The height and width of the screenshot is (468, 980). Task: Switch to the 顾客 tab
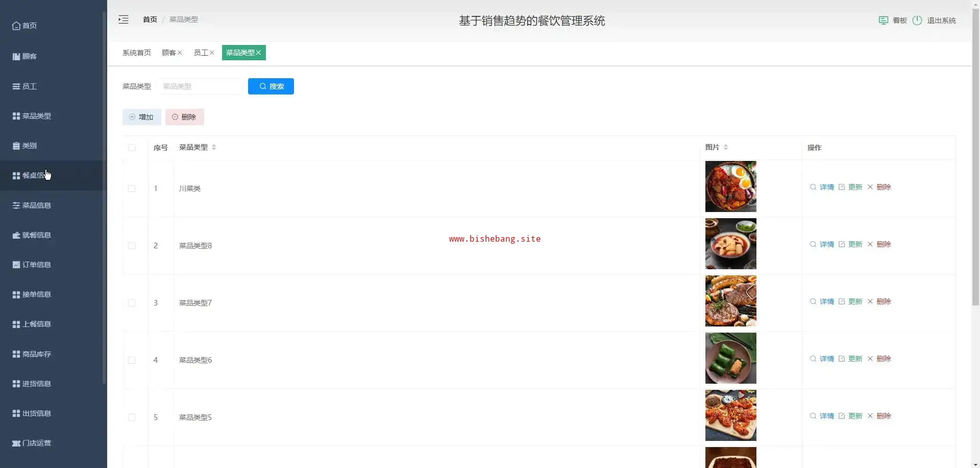169,53
